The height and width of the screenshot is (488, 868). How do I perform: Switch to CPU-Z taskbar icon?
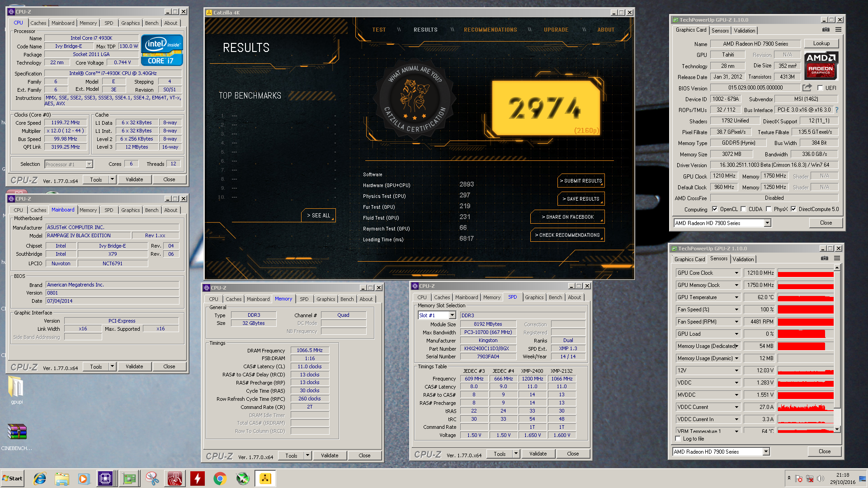(105, 479)
